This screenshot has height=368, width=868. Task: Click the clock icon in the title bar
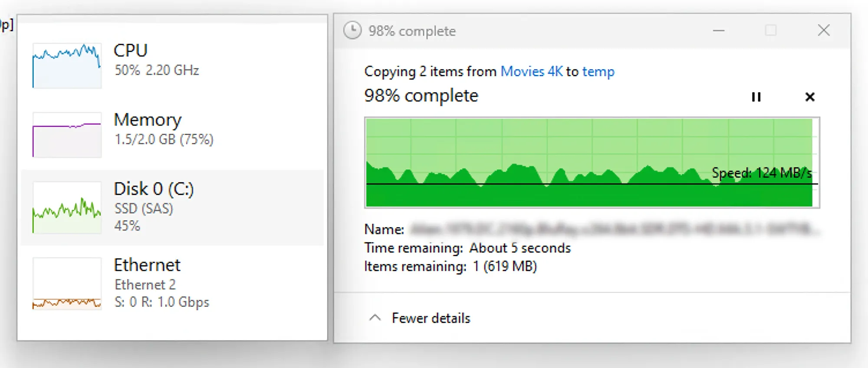352,31
